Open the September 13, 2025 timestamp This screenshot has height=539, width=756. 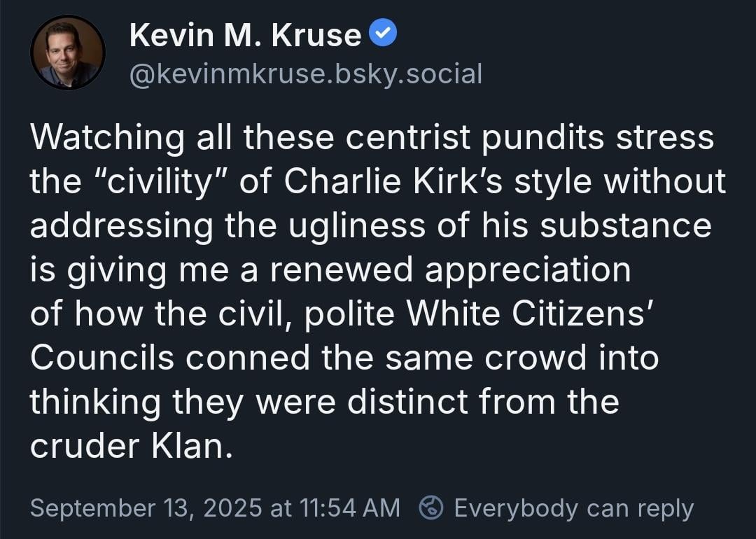[215, 508]
